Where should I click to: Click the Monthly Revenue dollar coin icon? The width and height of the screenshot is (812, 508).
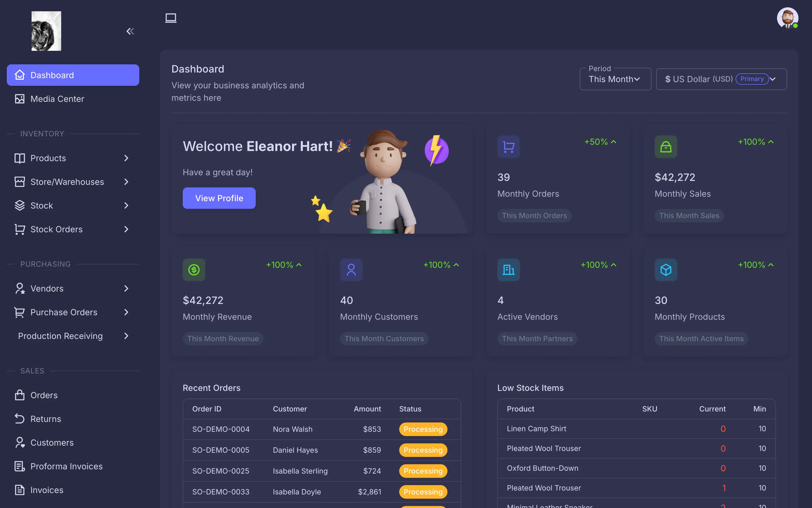tap(194, 270)
